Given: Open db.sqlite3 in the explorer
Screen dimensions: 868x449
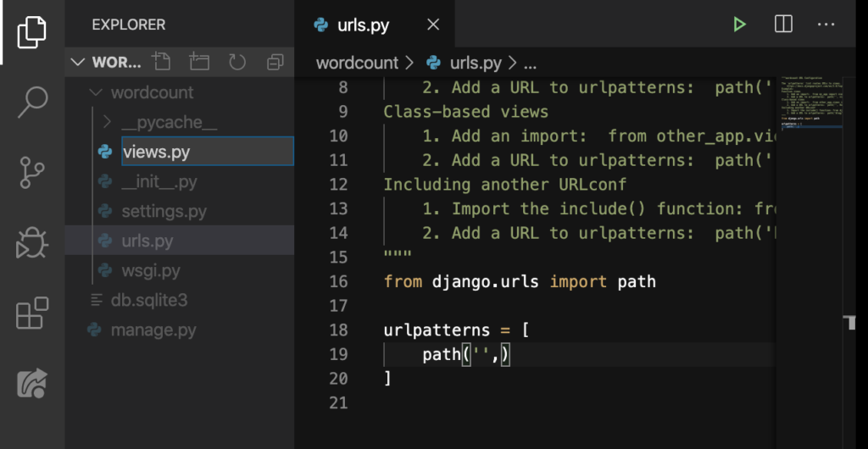Looking at the screenshot, I should coord(149,300).
